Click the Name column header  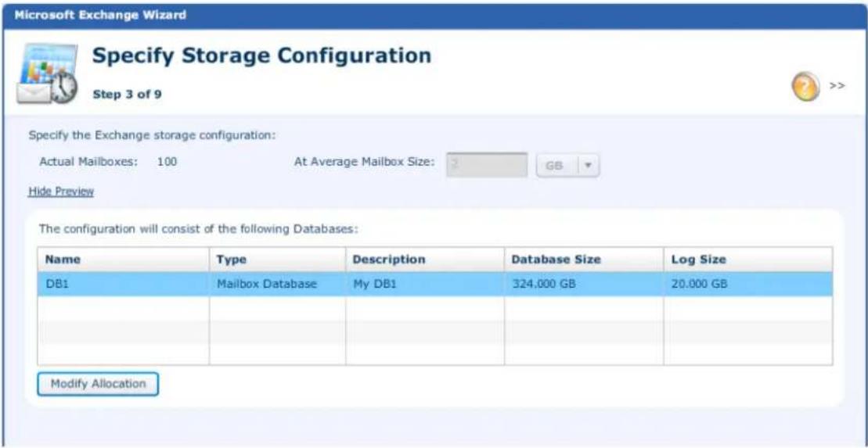124,260
